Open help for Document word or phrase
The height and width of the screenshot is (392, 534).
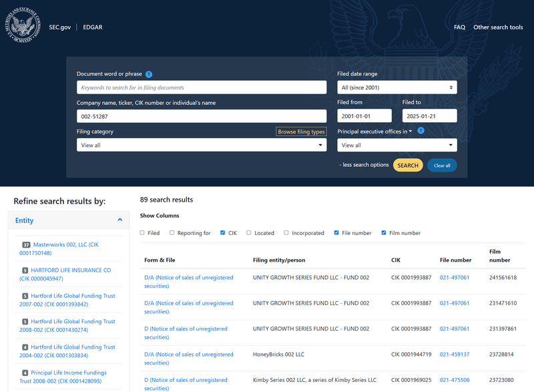(x=149, y=74)
